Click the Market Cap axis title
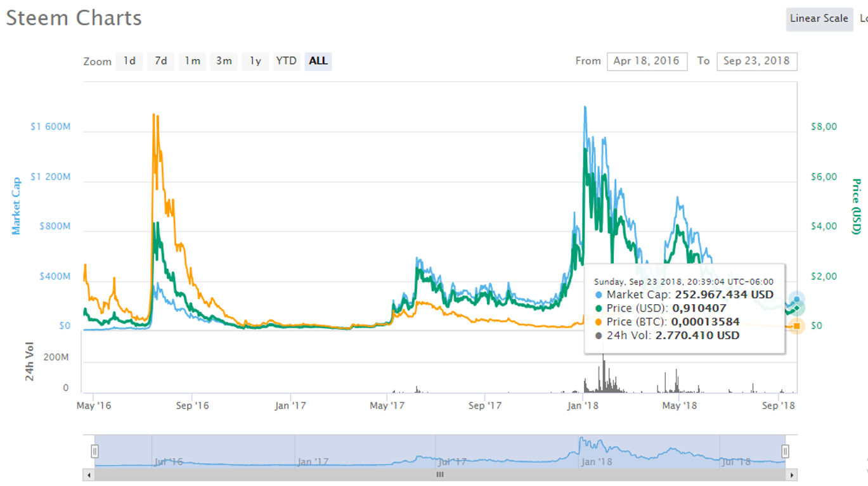Screen dimensions: 868x486 click(16, 206)
